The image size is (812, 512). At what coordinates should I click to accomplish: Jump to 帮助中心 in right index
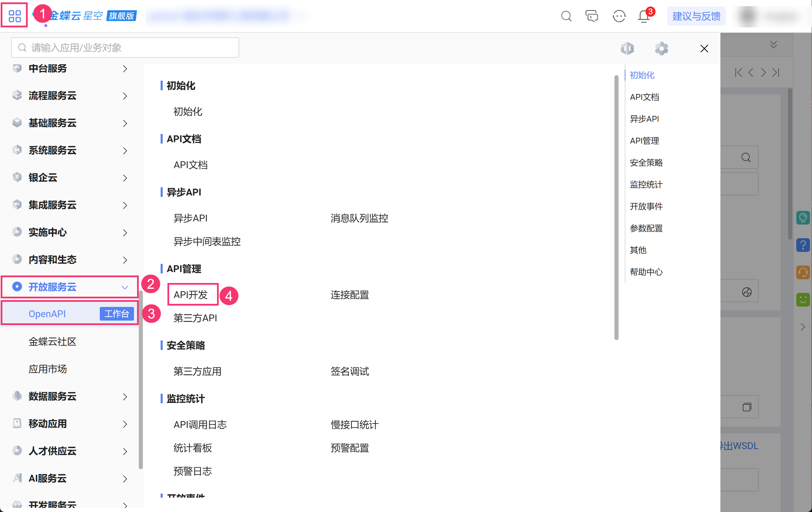[x=646, y=272]
